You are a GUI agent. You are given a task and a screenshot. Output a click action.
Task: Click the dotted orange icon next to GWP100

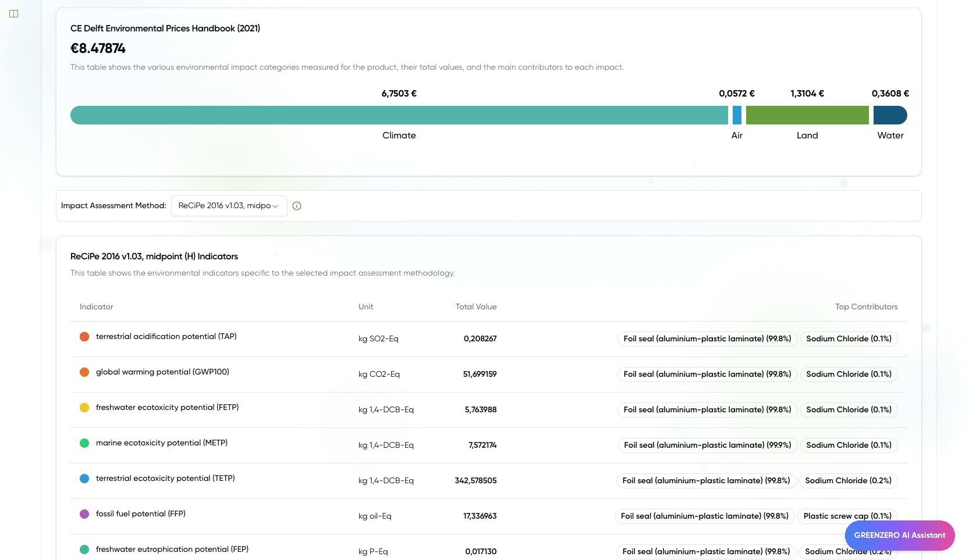click(84, 372)
